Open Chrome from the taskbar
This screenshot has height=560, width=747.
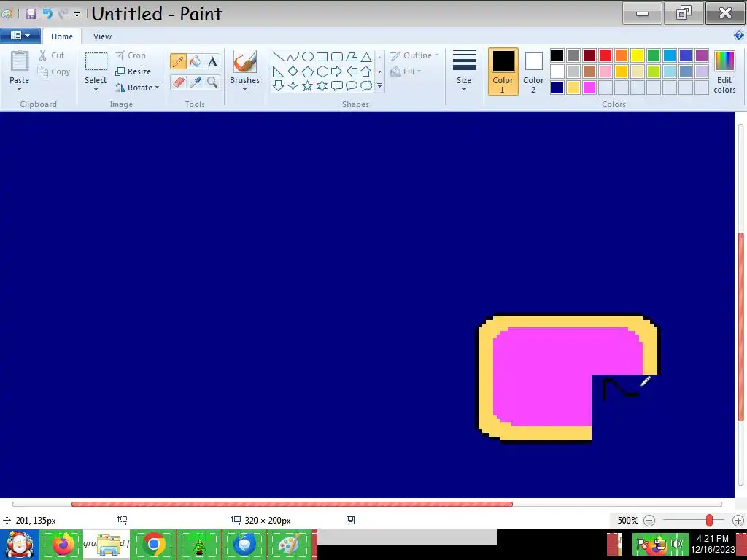click(x=153, y=544)
